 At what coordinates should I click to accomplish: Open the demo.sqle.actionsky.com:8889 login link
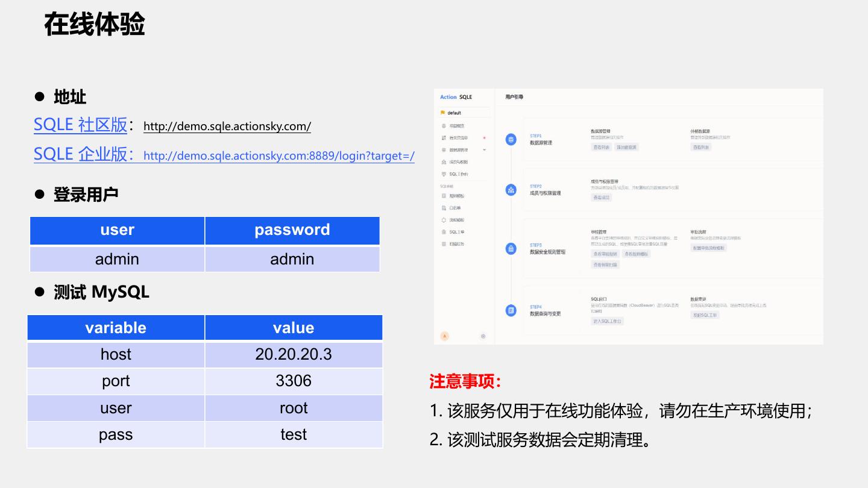(x=279, y=156)
